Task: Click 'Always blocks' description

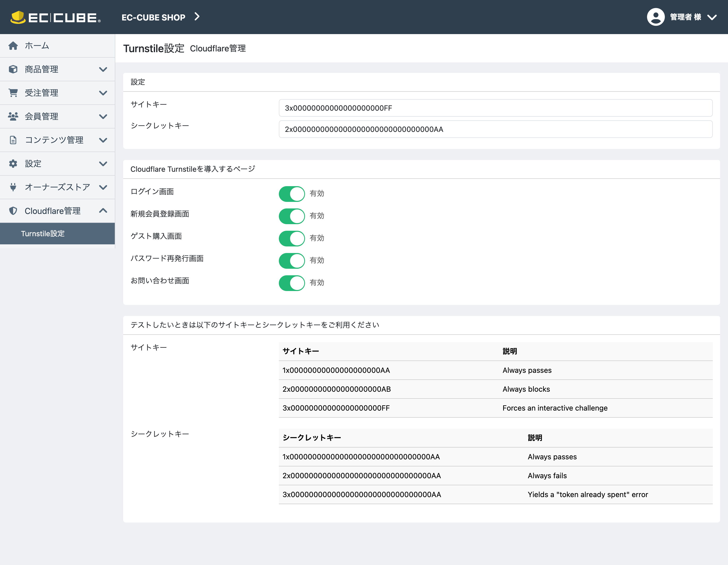Action: [x=526, y=389]
